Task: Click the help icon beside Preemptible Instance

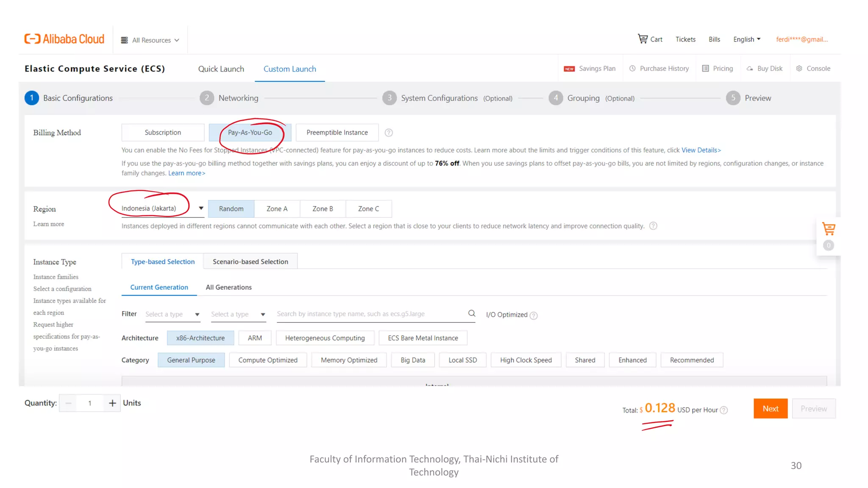Action: (x=388, y=133)
